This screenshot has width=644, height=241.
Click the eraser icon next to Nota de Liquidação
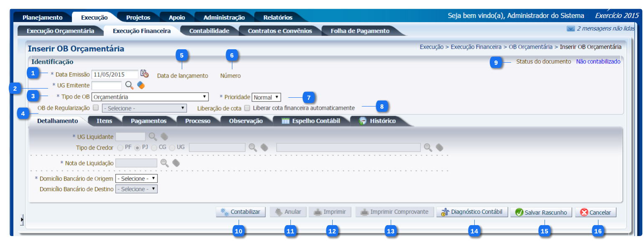point(176,163)
